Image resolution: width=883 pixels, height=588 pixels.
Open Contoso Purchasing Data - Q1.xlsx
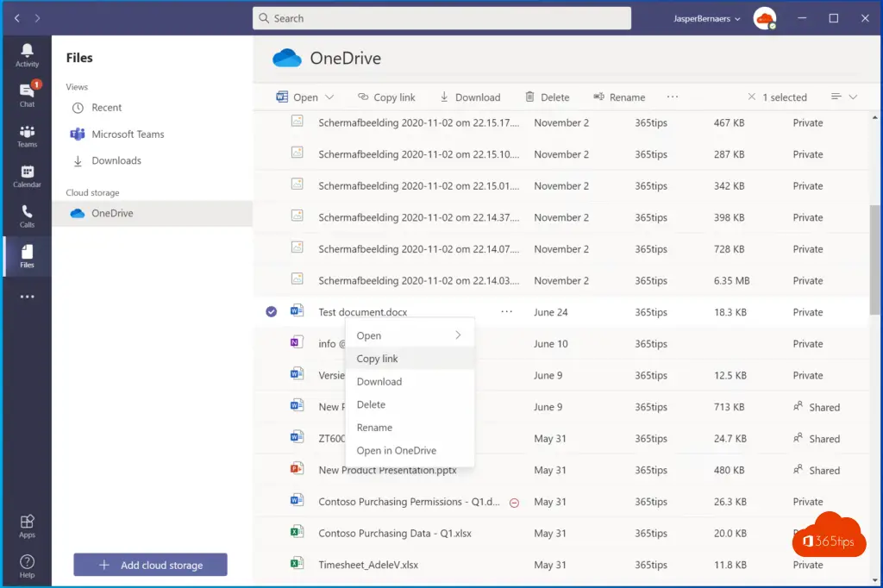395,534
